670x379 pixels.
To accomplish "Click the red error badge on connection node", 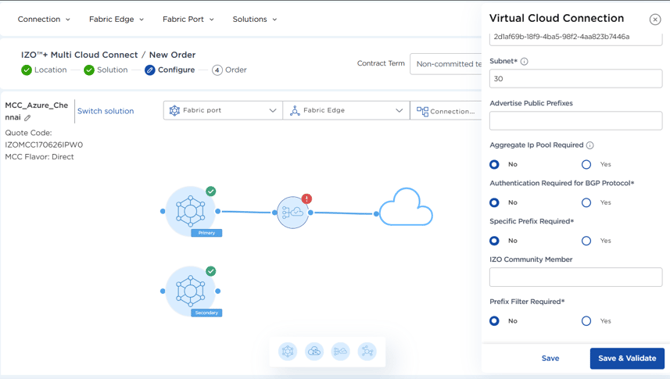I will tap(306, 199).
